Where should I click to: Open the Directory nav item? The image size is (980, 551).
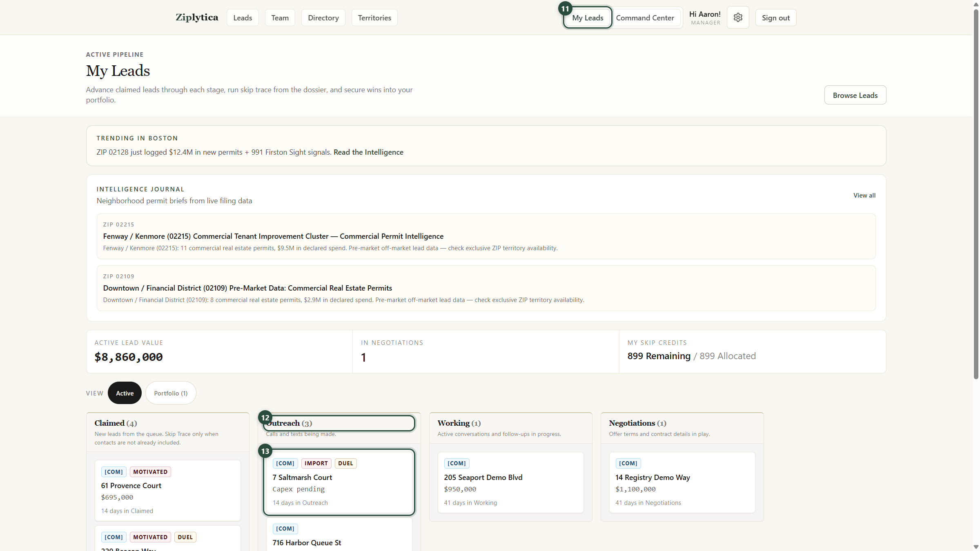(x=323, y=18)
